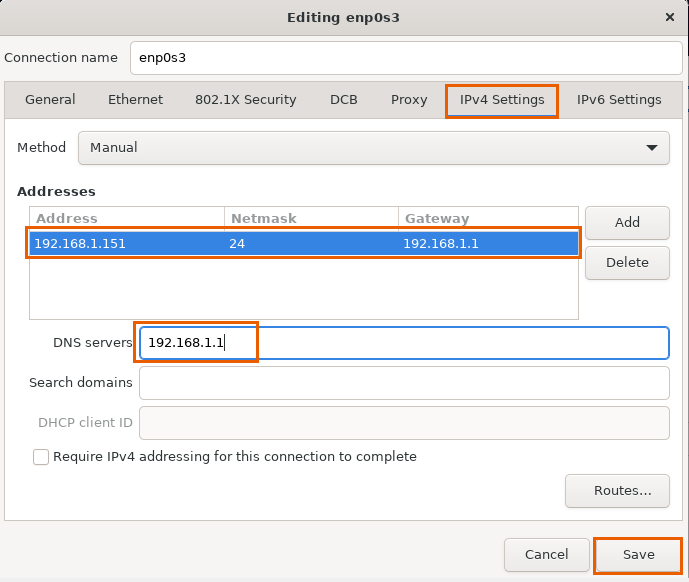Cancel the connection edits
Viewport: 689px width, 582px height.
546,555
